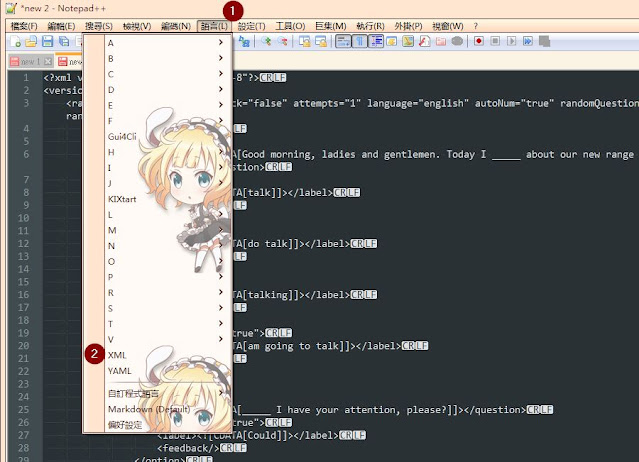Open the 編輯(E) menu
Screen dimensions: 639x462
61,26
